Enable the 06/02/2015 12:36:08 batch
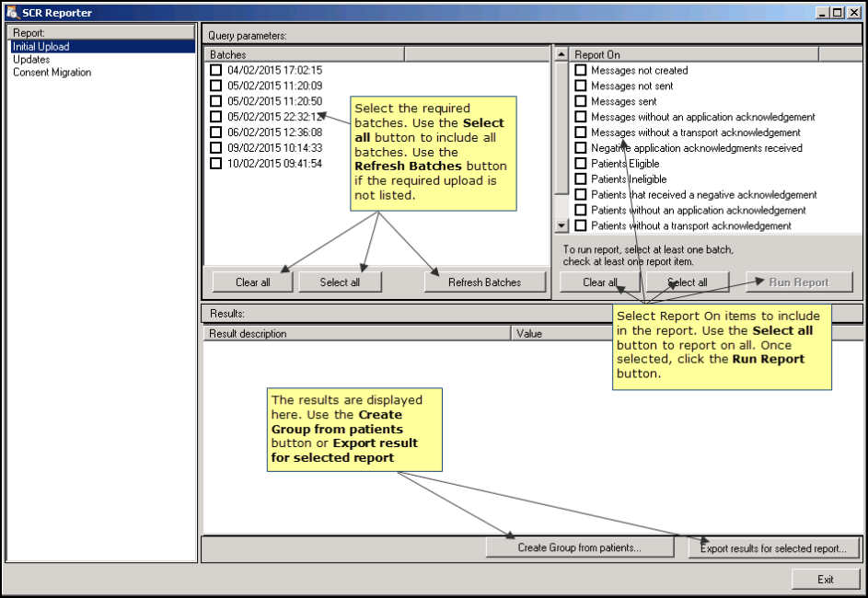This screenshot has width=868, height=598. point(215,132)
